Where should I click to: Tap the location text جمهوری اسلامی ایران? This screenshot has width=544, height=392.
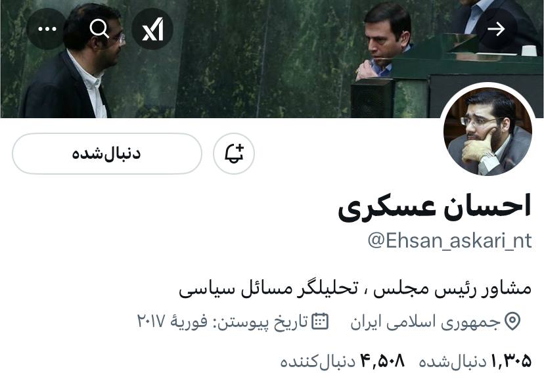425,322
